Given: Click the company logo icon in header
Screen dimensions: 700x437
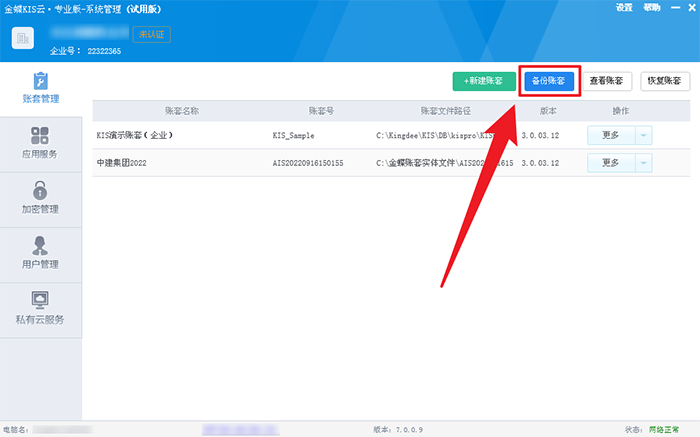Looking at the screenshot, I should pos(24,38).
